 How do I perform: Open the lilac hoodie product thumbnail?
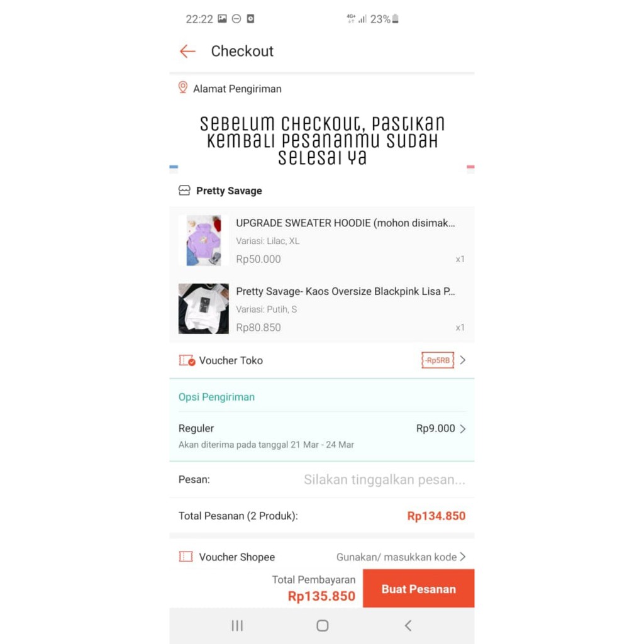click(x=204, y=241)
